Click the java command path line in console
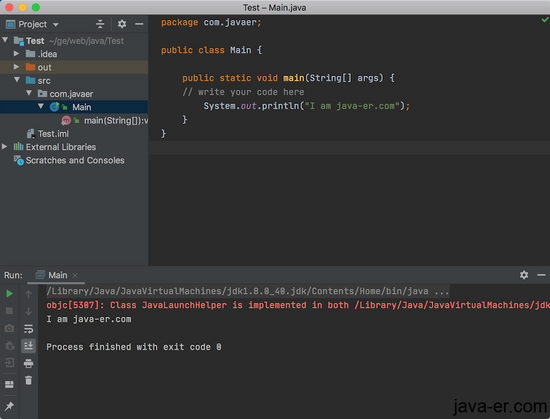 (248, 291)
